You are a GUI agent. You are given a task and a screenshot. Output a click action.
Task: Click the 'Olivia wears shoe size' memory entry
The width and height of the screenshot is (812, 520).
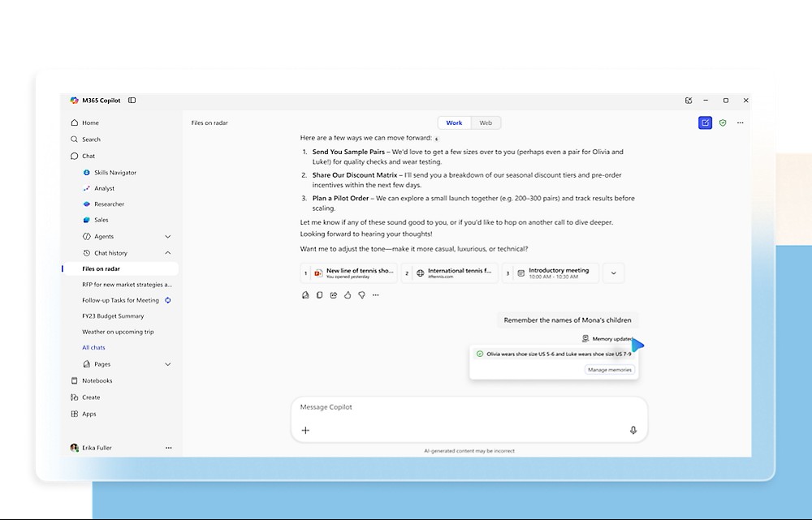point(554,354)
